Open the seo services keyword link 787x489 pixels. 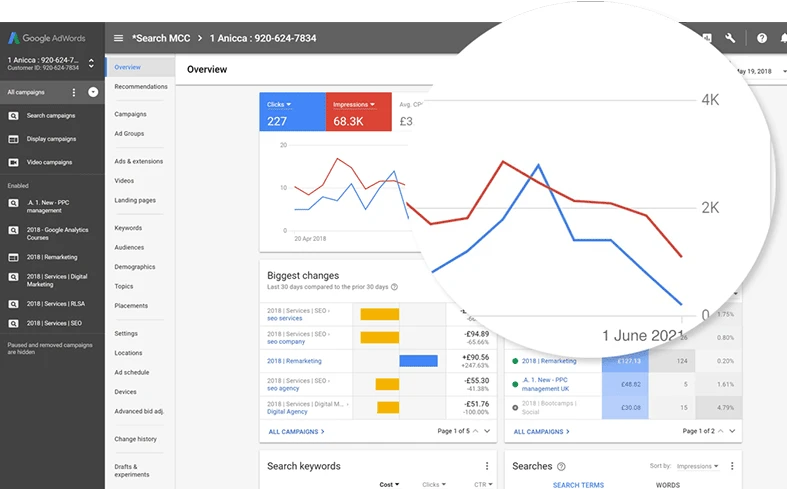coord(285,318)
